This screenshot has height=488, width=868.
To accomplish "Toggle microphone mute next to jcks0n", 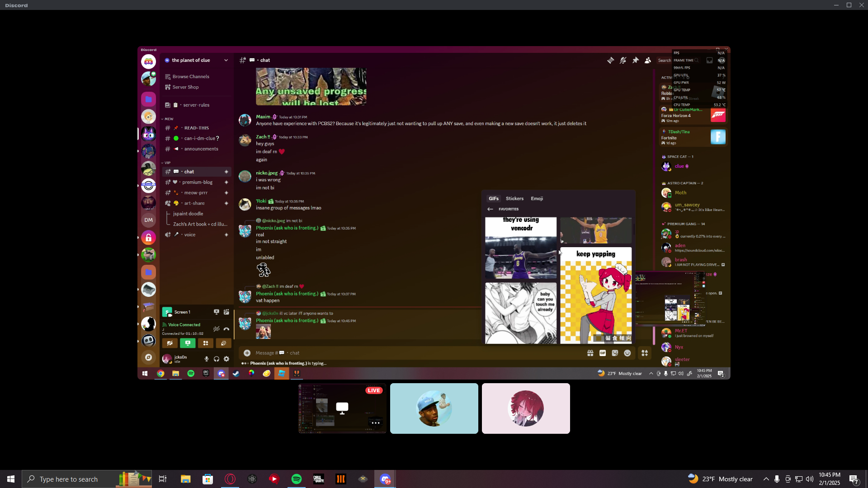I will 207,359.
